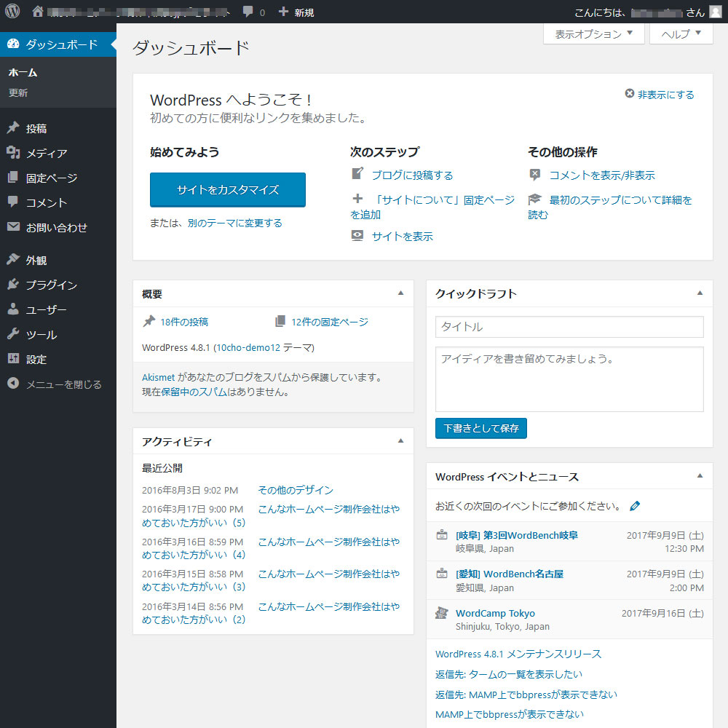The height and width of the screenshot is (728, 728).
Task: Click the サイトをカスタマイズ button
Action: tap(227, 190)
